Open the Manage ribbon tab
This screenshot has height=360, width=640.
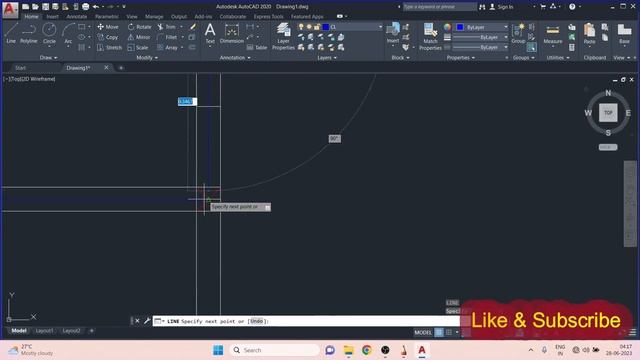click(154, 17)
